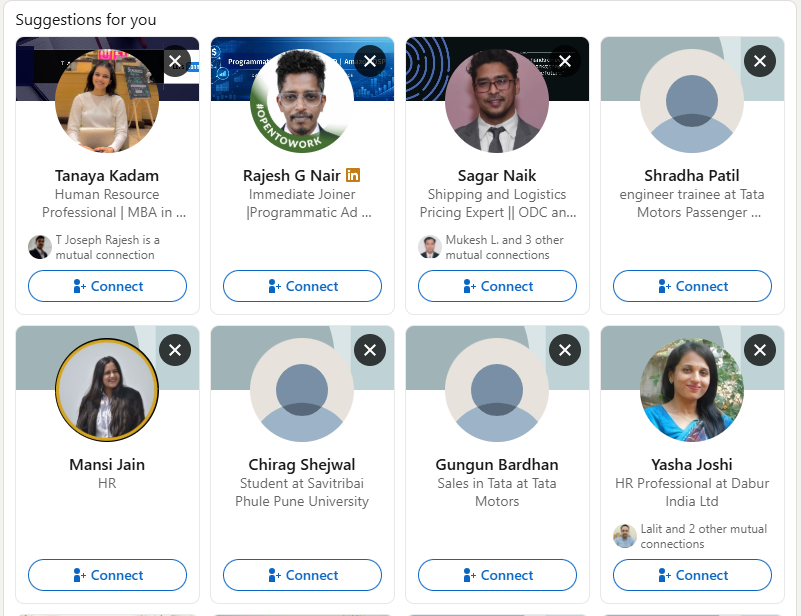Dismiss Shradha Patil suggestion card
This screenshot has width=801, height=616.
tap(760, 61)
